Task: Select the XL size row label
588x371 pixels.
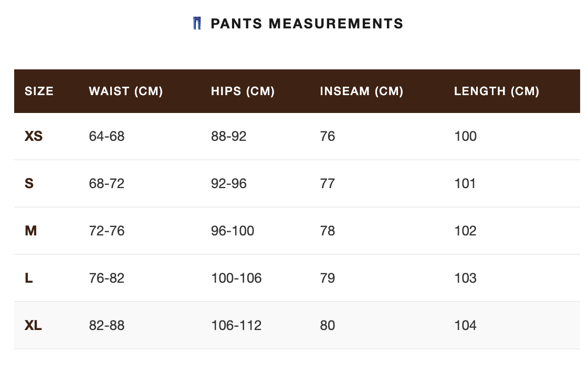Action: (33, 326)
